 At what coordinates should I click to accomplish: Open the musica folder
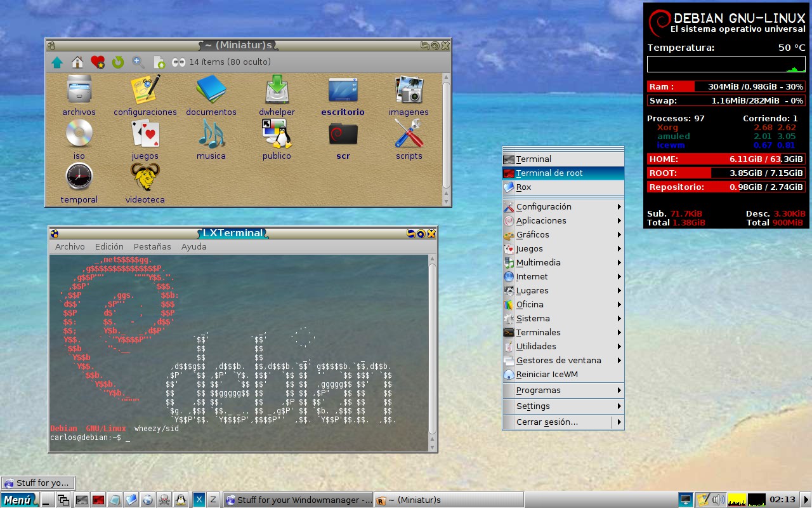click(x=211, y=140)
